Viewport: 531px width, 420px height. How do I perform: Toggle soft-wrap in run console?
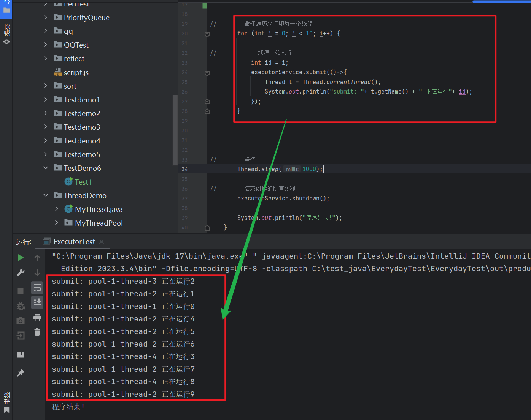click(x=37, y=288)
